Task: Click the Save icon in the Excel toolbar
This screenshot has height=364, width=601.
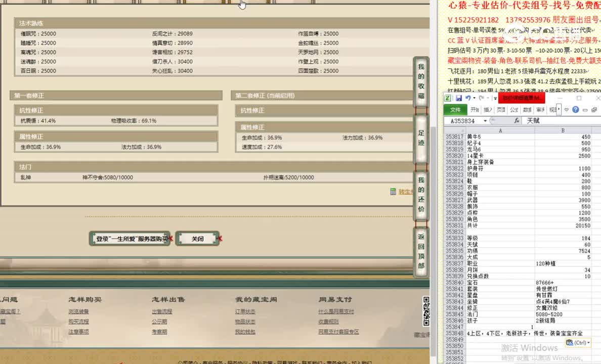Action: (459, 98)
